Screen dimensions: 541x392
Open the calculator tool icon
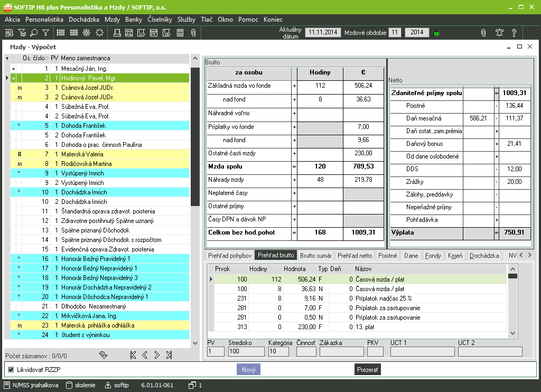click(x=180, y=33)
